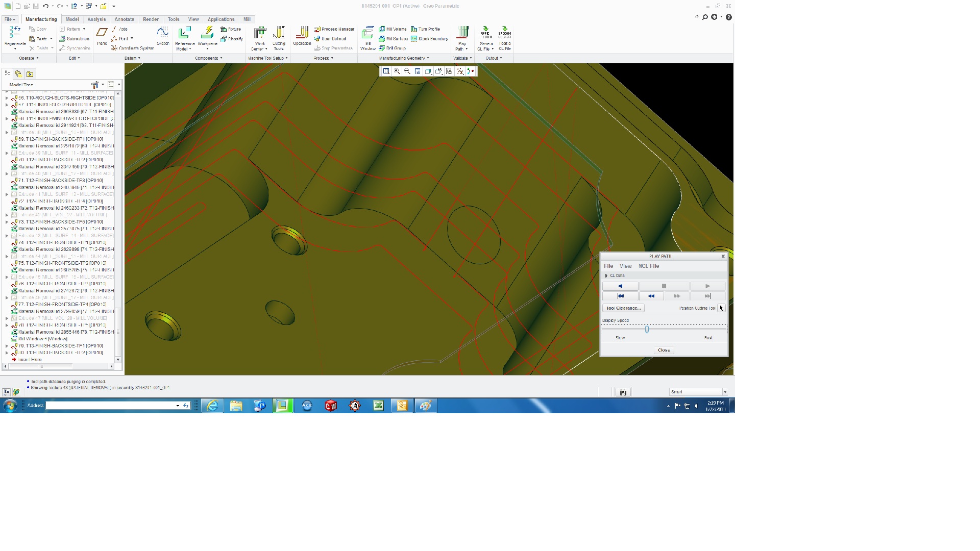Click Close button in Play Path dialog

664,350
